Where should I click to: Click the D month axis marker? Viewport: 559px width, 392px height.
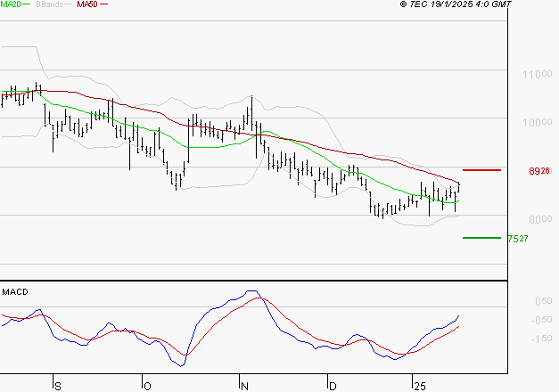[333, 387]
